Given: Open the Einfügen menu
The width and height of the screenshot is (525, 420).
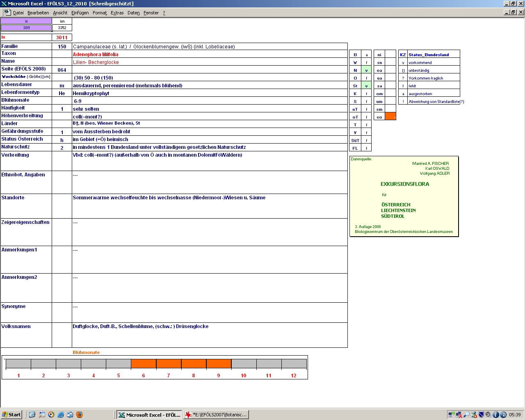Looking at the screenshot, I should [80, 13].
